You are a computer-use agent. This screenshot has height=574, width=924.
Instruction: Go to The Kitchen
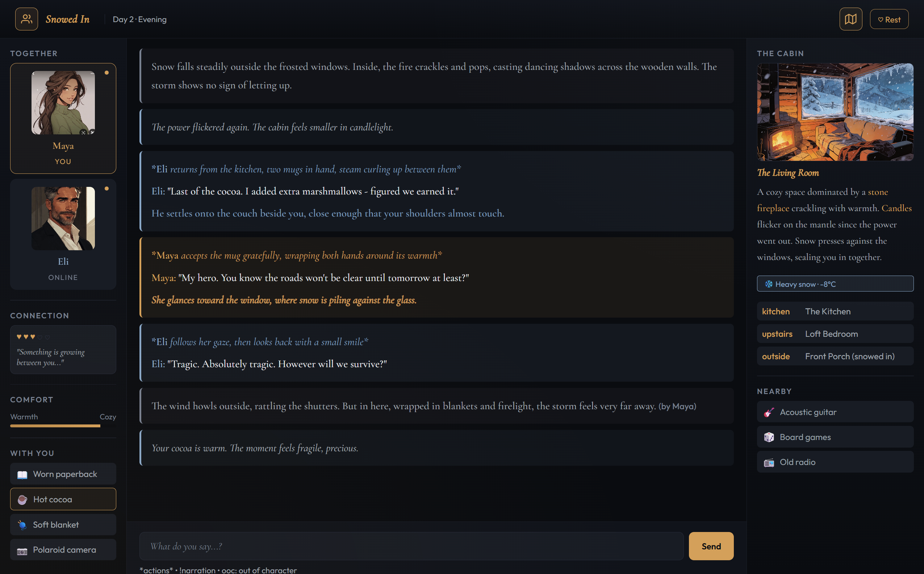835,311
